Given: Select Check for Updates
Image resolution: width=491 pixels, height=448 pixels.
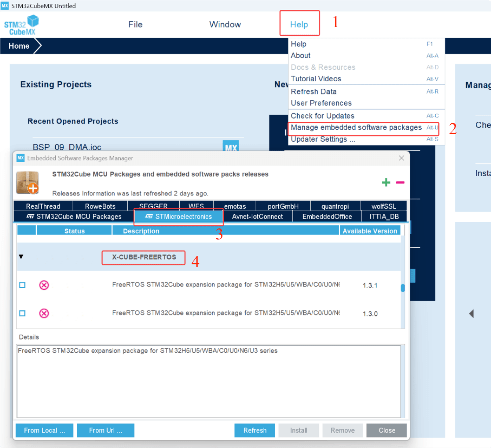Looking at the screenshot, I should coord(367,116).
